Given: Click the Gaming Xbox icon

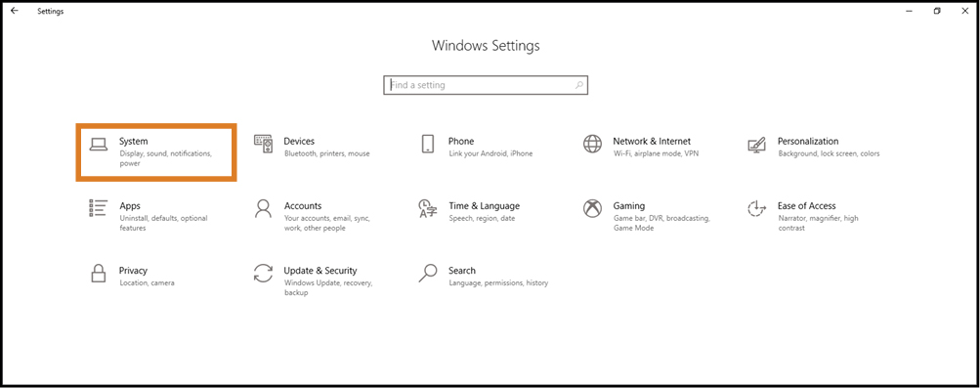Looking at the screenshot, I should pyautogui.click(x=592, y=209).
